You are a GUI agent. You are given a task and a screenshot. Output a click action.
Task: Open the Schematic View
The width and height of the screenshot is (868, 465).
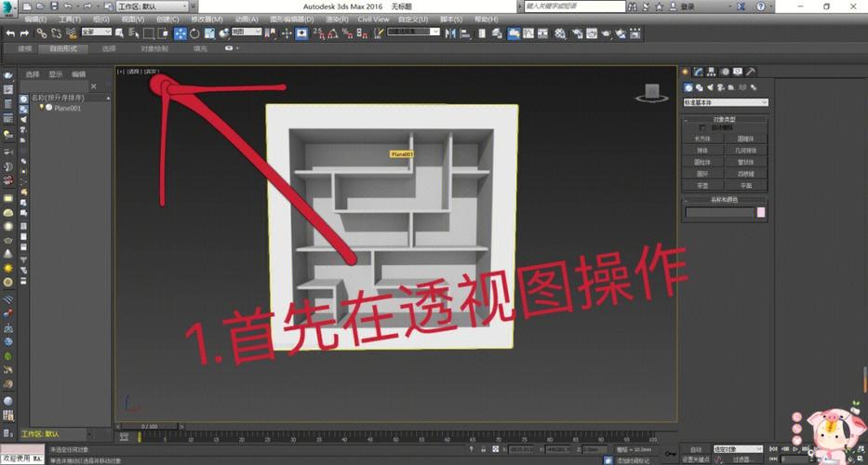point(543,33)
